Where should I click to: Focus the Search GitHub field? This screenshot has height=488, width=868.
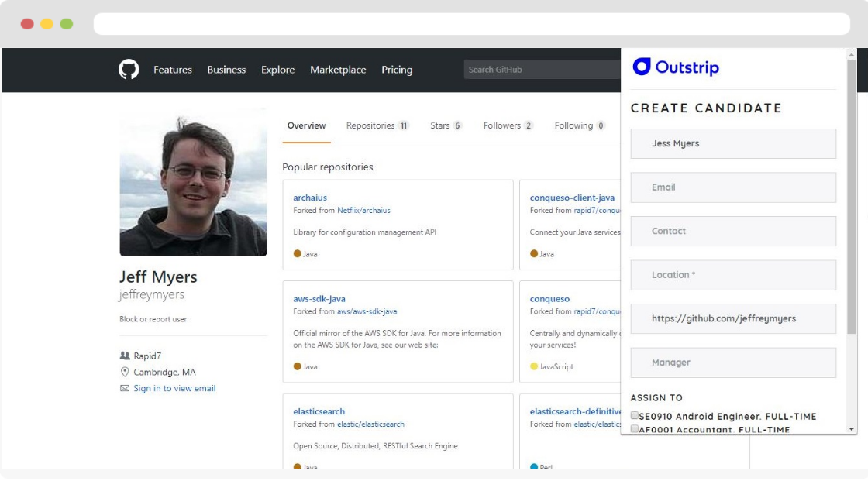pos(542,70)
